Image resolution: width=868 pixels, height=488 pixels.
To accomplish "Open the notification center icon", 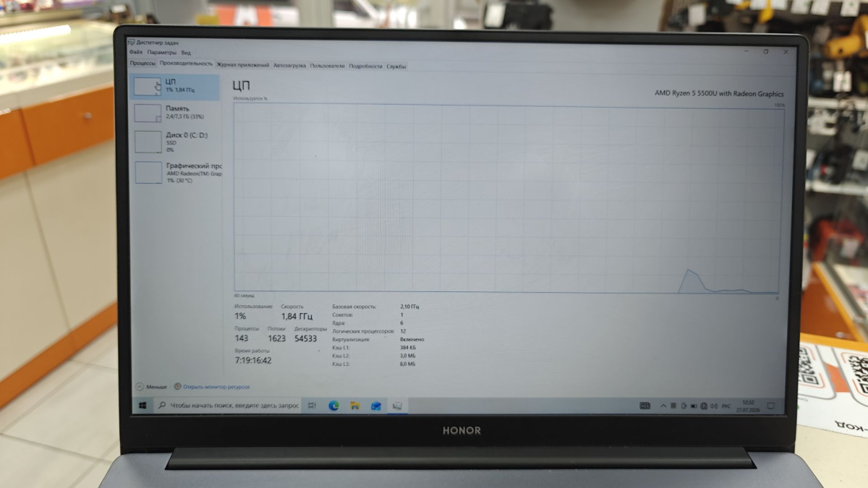I will click(x=771, y=406).
